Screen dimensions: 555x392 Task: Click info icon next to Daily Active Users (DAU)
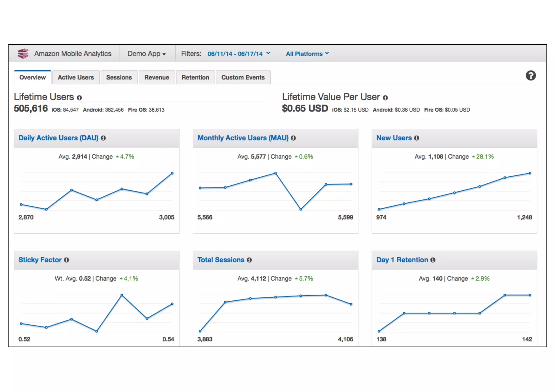click(x=103, y=138)
